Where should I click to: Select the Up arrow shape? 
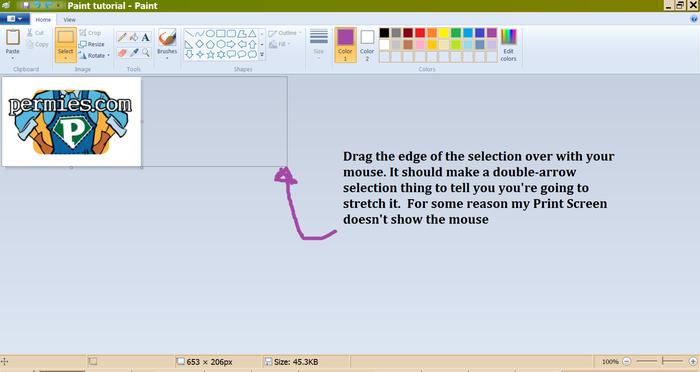(252, 44)
